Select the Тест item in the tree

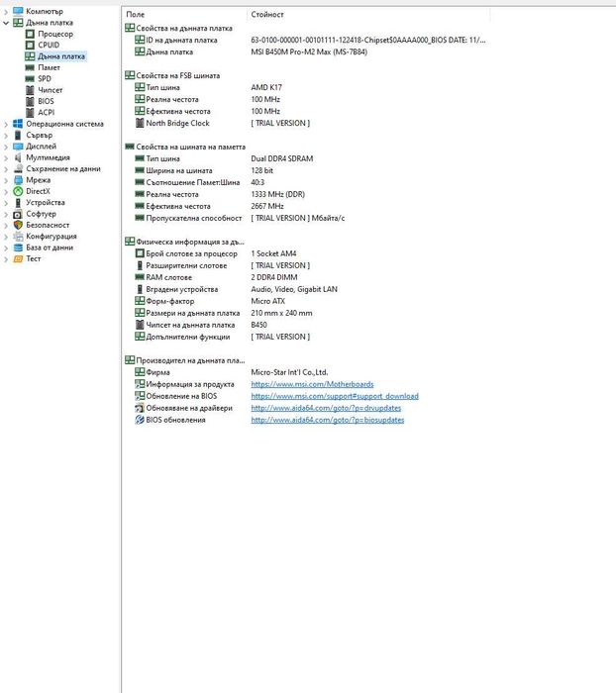33,258
